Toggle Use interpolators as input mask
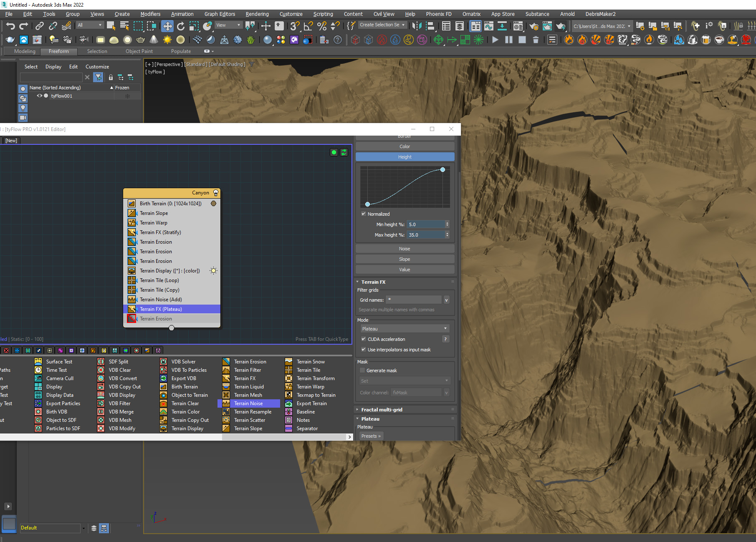 (x=364, y=350)
